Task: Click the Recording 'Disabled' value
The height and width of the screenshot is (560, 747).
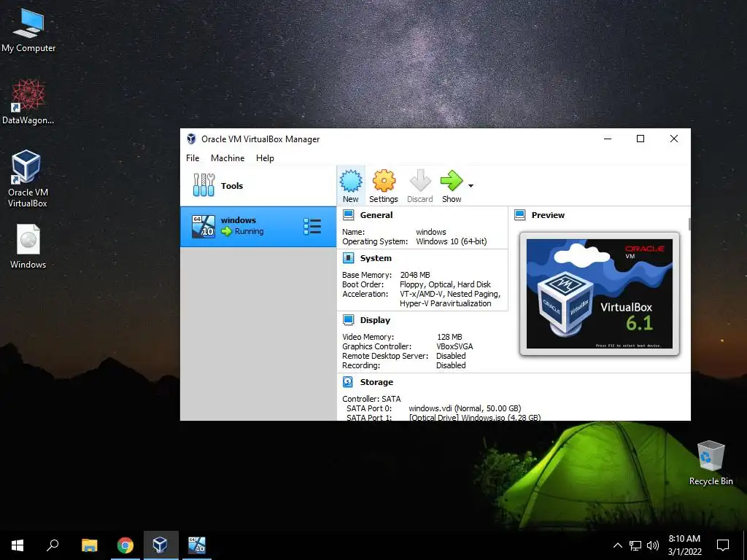Action: pyautogui.click(x=451, y=365)
